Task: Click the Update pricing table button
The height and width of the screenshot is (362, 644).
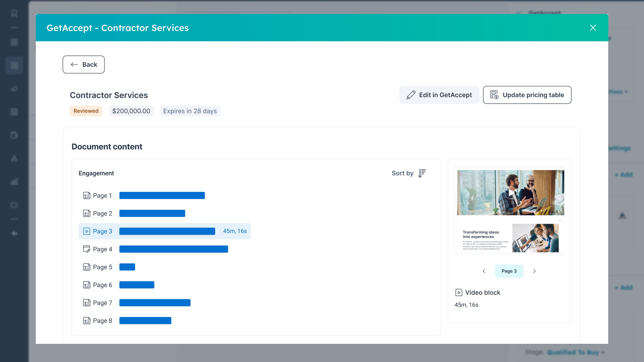Action: tap(527, 95)
